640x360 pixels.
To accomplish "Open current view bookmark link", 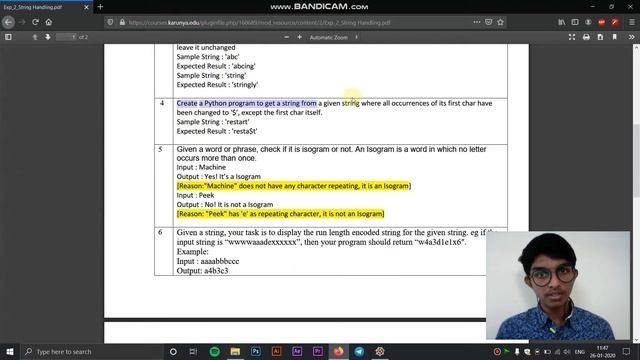I will [614, 37].
